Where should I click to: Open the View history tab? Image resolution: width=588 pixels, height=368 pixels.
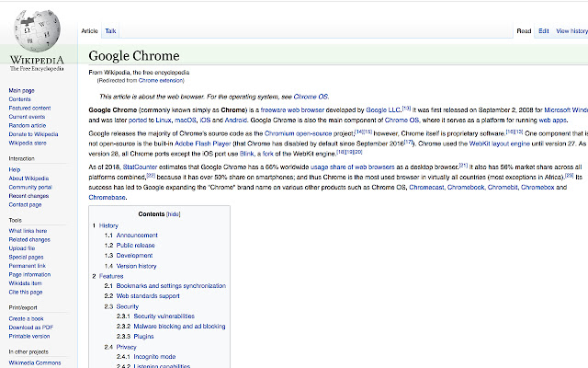(x=571, y=31)
